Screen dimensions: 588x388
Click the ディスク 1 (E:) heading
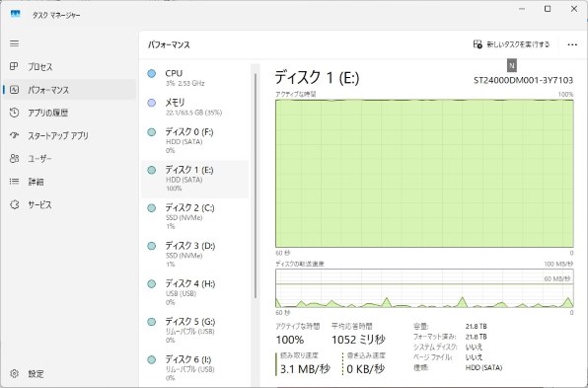(x=317, y=78)
